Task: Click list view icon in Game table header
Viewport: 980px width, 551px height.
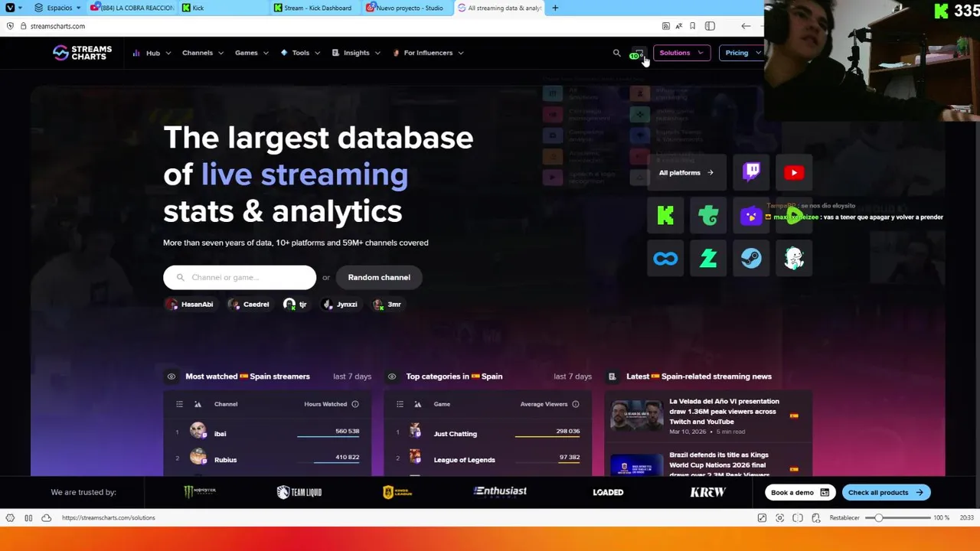Action: (400, 404)
